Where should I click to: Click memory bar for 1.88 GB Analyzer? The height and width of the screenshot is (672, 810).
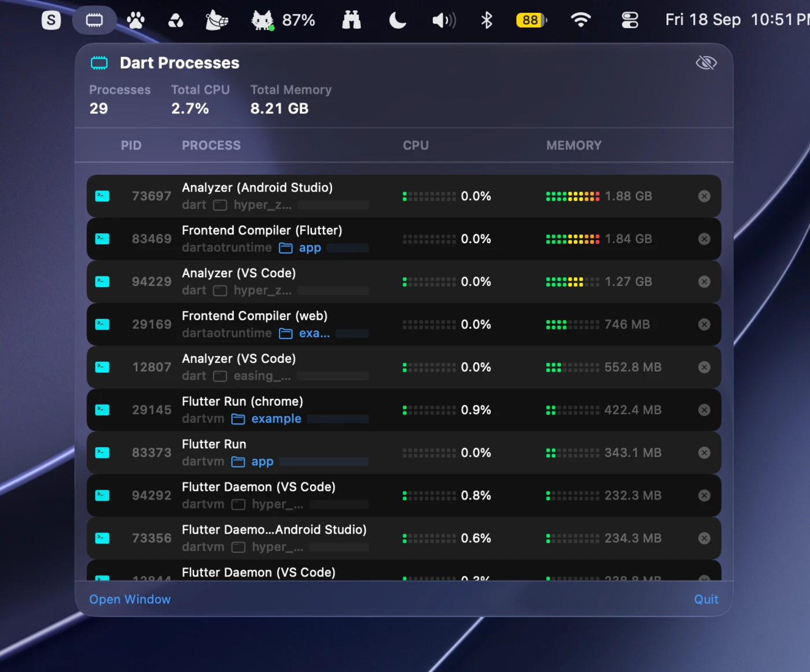(x=572, y=197)
